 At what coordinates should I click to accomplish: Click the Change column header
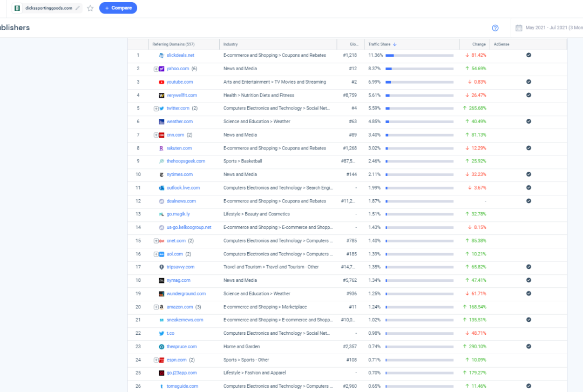click(x=479, y=44)
